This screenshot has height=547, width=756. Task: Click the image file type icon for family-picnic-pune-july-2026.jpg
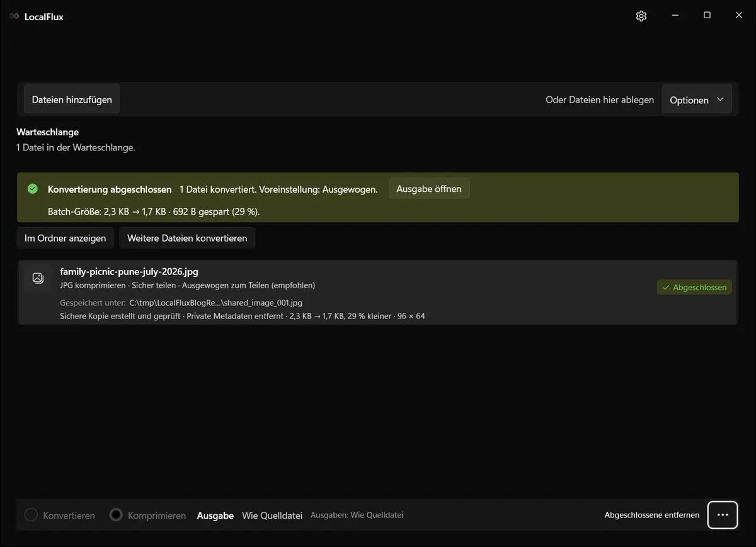38,278
